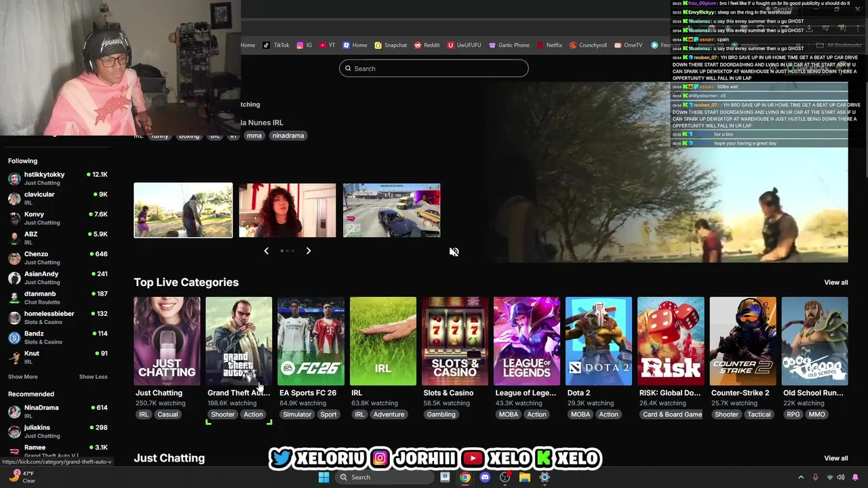The width and height of the screenshot is (868, 488).
Task: Select the outdoor fight stream carousel thumbnail
Action: click(183, 210)
